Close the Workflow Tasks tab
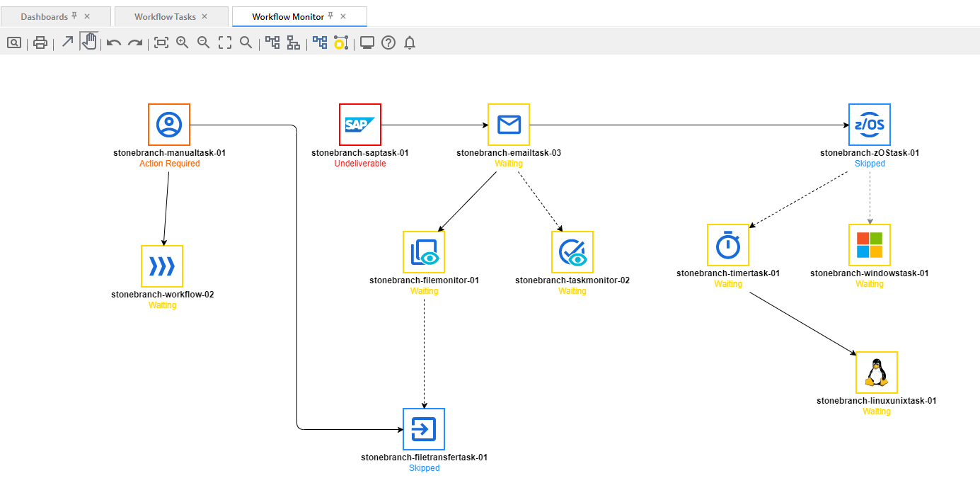This screenshot has width=980, height=500. coord(204,16)
